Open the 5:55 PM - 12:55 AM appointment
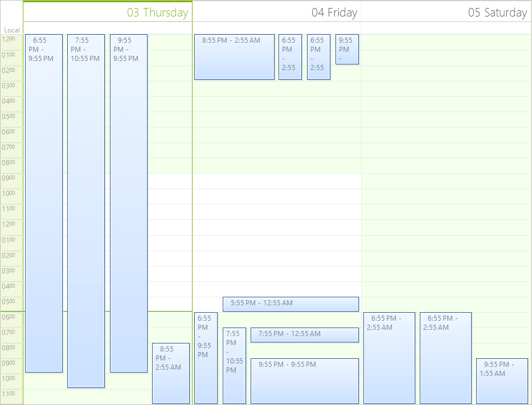Viewport: 532px width, 405px height. tap(290, 304)
